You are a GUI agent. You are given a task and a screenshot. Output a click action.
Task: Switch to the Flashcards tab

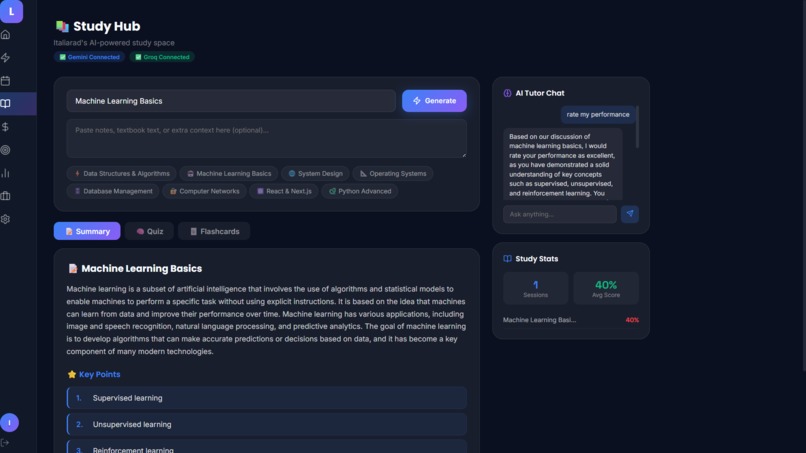(214, 231)
